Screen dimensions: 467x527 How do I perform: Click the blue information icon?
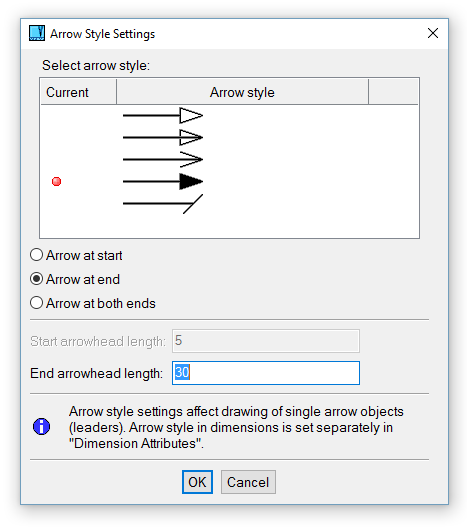coord(41,427)
